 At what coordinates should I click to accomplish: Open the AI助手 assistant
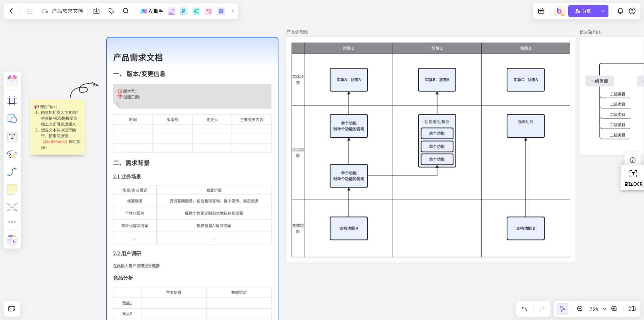coord(151,11)
